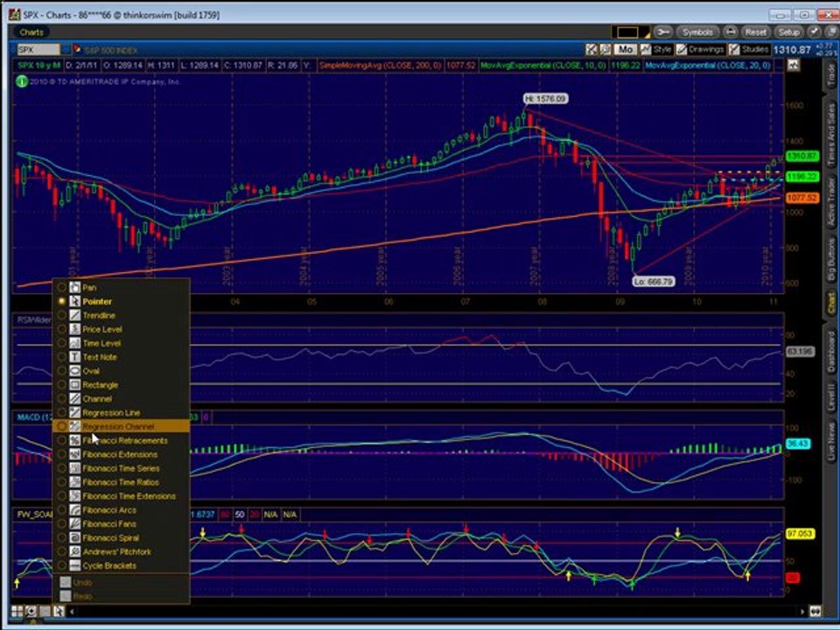Click the green info icon near copyright text
Viewport: 840px width, 630px height.
click(21, 82)
